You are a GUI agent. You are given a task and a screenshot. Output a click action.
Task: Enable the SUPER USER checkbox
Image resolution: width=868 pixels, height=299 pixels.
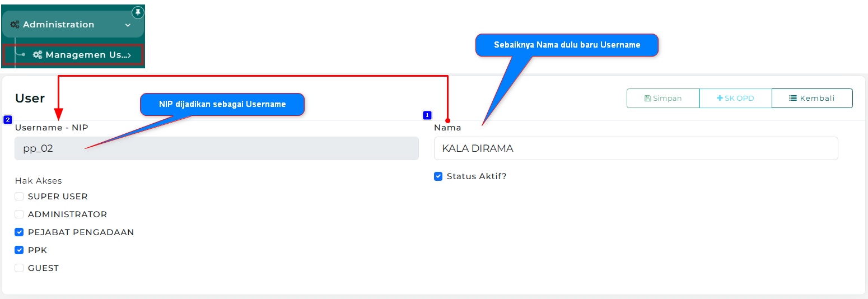(19, 197)
